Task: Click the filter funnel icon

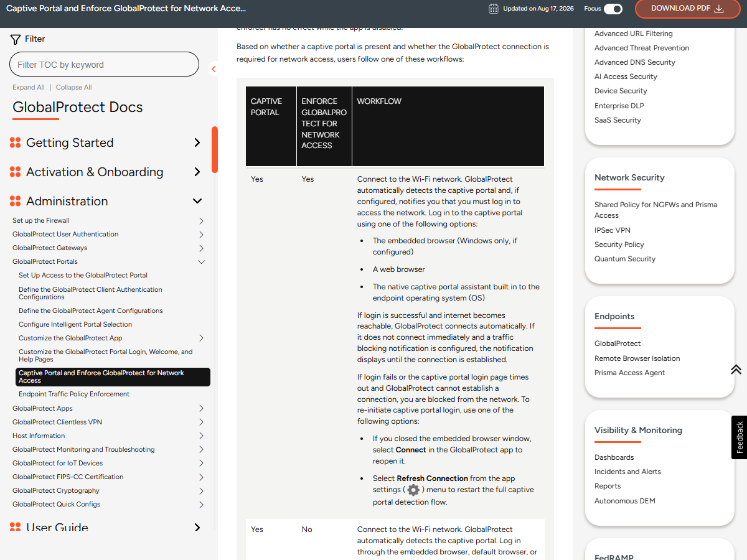Action: click(16, 39)
